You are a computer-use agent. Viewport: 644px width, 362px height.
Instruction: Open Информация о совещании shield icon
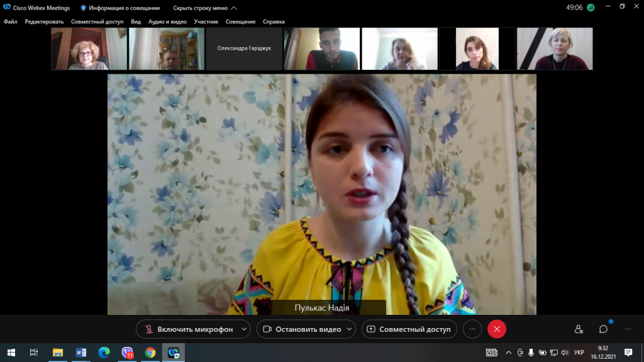point(84,8)
